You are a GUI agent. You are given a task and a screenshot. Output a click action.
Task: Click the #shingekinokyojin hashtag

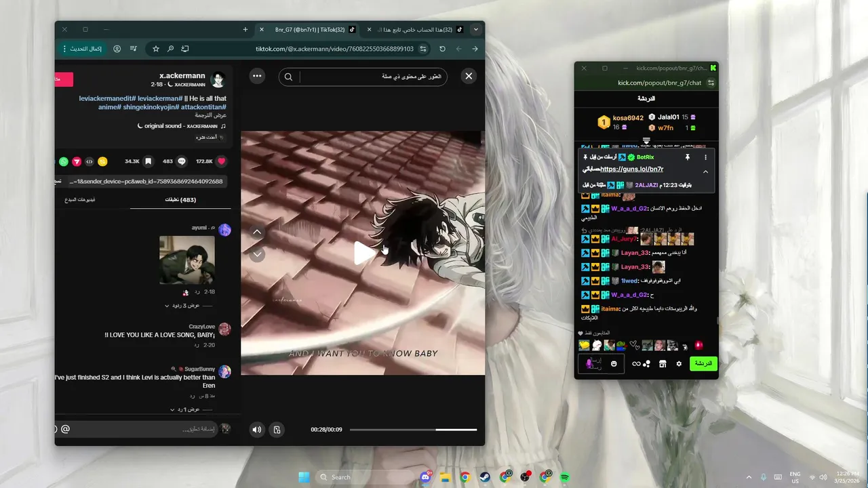click(150, 107)
